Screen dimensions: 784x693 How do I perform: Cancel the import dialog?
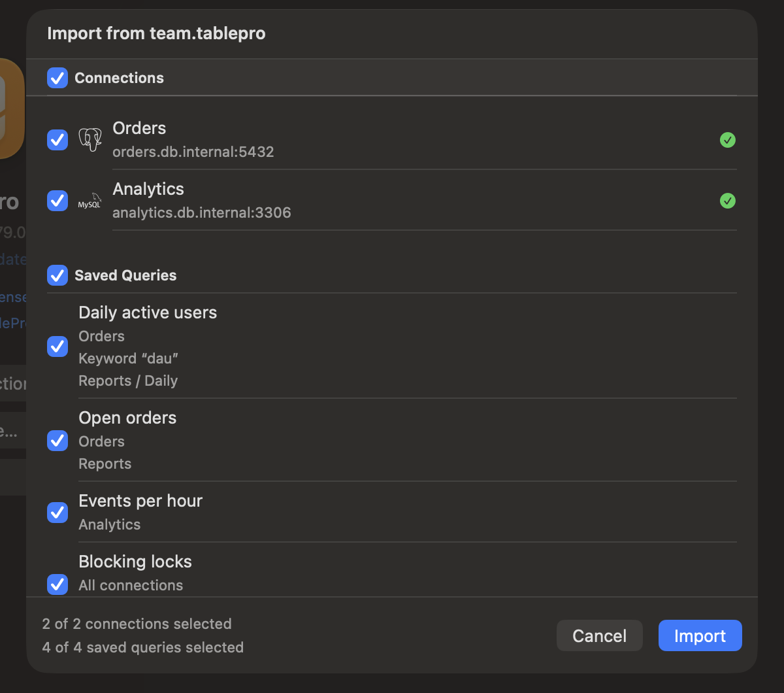coord(599,635)
